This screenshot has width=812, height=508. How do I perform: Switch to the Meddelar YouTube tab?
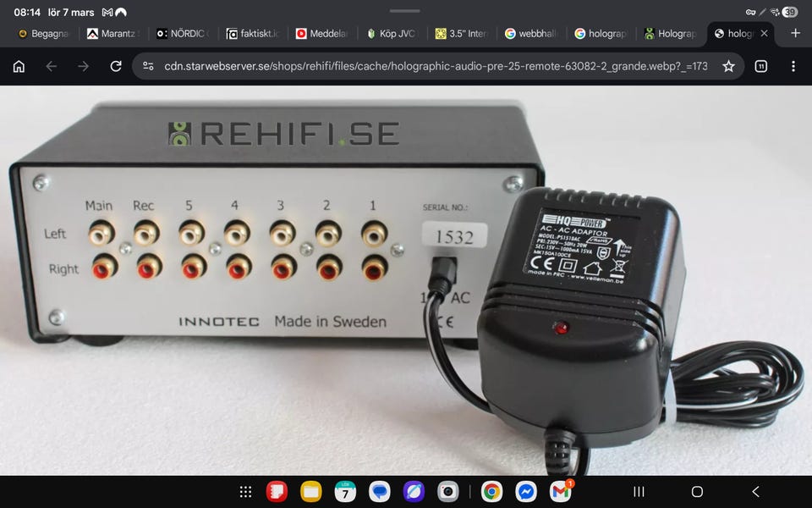[x=322, y=34]
